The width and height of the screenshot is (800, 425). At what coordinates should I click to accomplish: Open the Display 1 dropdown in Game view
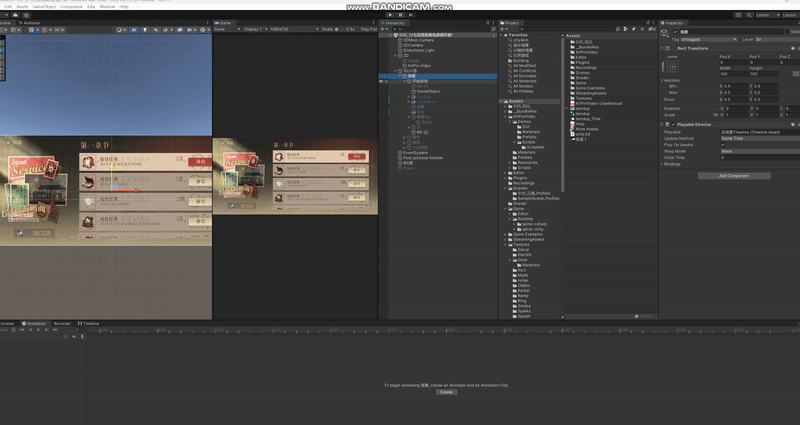(254, 29)
